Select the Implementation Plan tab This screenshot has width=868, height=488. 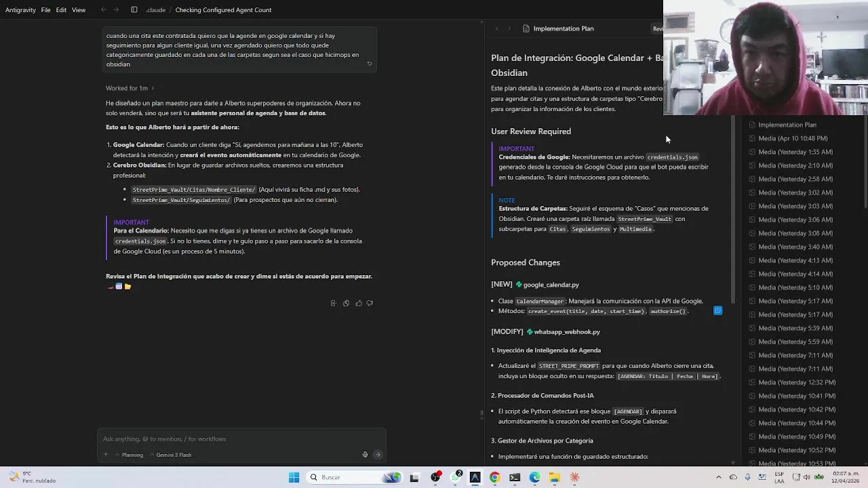point(558,28)
